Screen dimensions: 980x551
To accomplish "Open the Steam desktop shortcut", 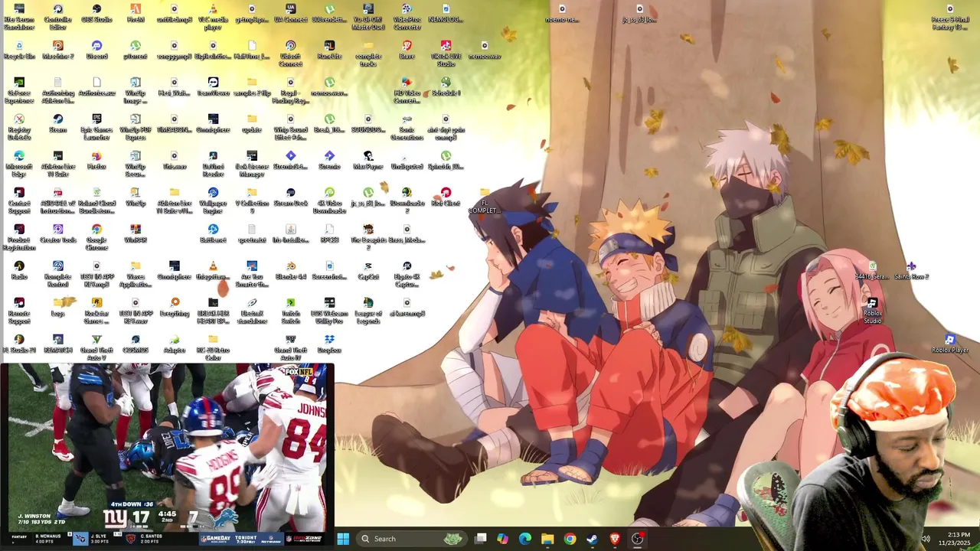I will click(57, 124).
